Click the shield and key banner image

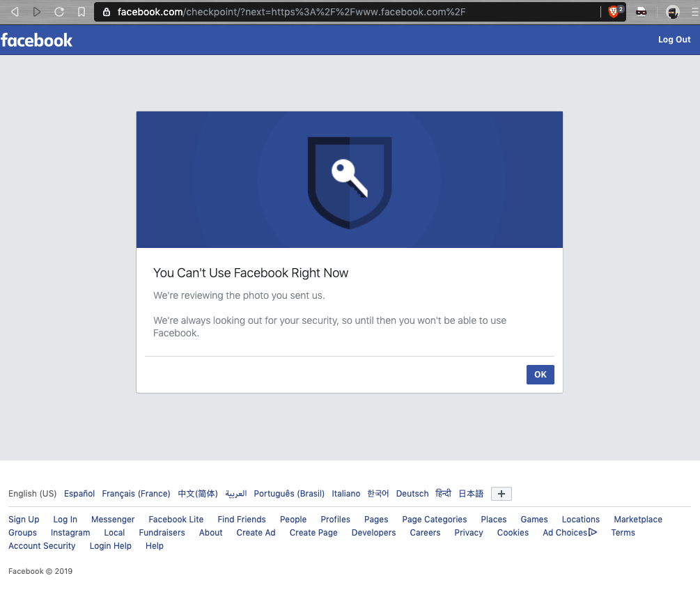point(349,180)
